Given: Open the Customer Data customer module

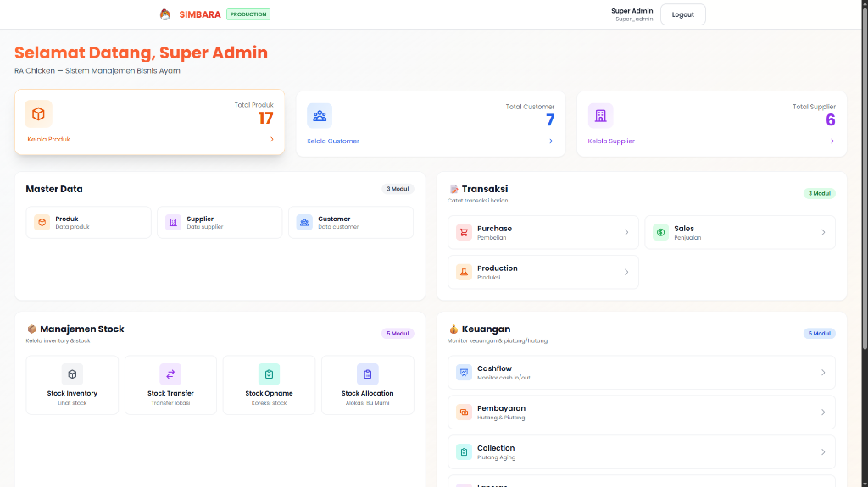Looking at the screenshot, I should tap(351, 223).
